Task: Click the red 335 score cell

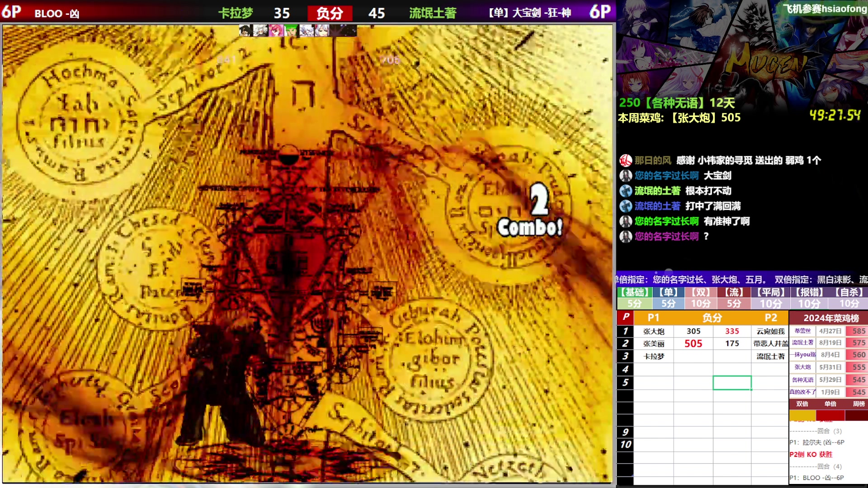Action: (732, 331)
